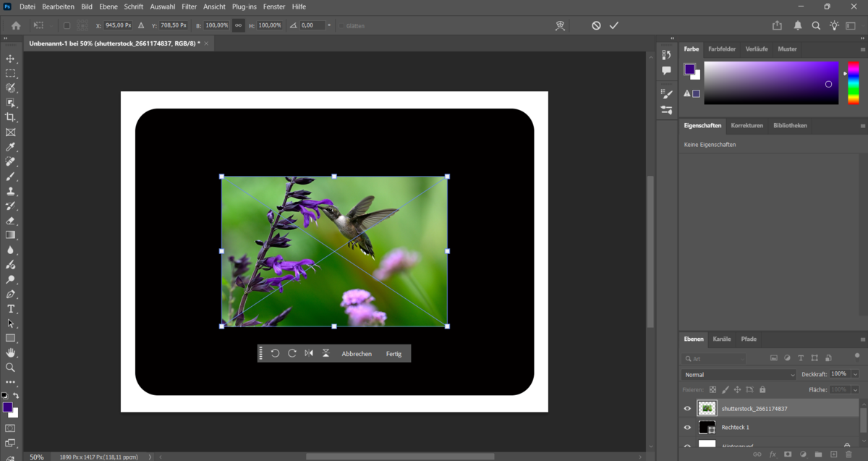868x461 pixels.
Task: Select the Hand tool
Action: pyautogui.click(x=11, y=352)
